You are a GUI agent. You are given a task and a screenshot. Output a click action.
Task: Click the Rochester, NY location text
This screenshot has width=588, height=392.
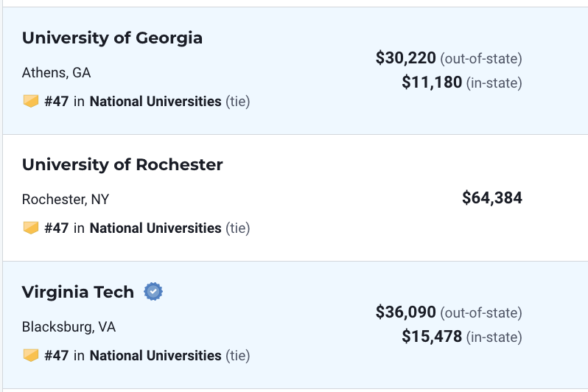66,199
